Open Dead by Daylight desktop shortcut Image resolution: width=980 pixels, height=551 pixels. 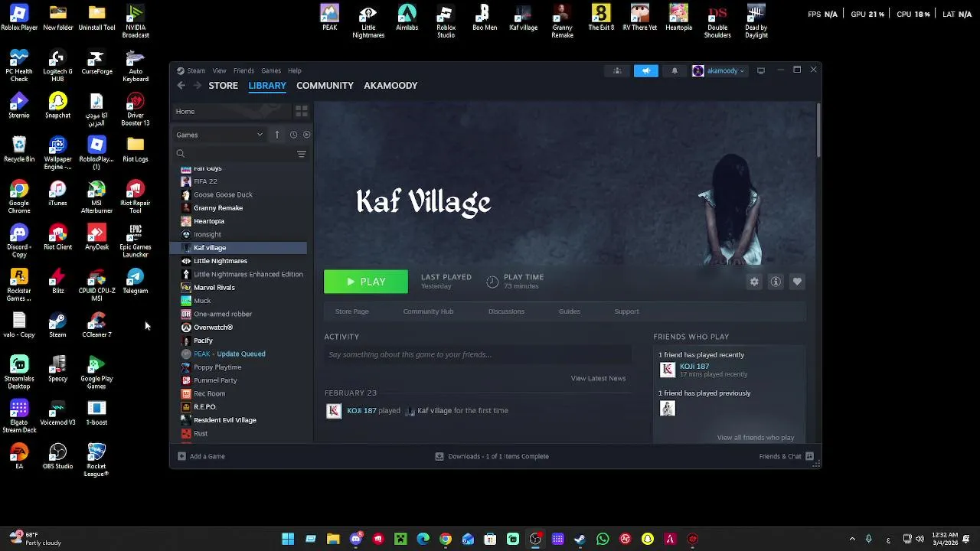coord(756,21)
